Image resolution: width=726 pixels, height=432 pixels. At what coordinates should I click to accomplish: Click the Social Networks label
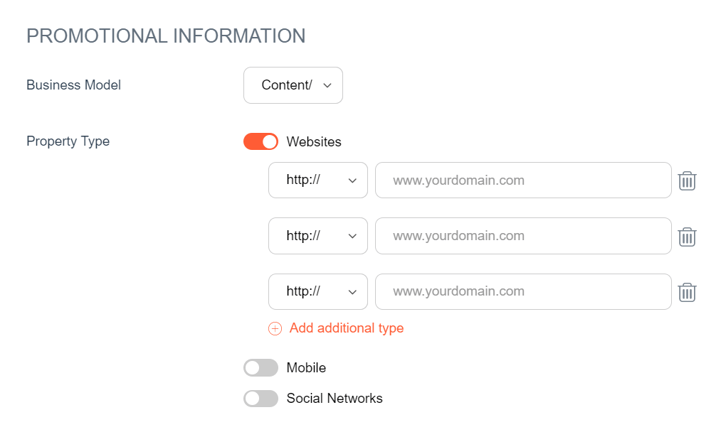click(334, 398)
